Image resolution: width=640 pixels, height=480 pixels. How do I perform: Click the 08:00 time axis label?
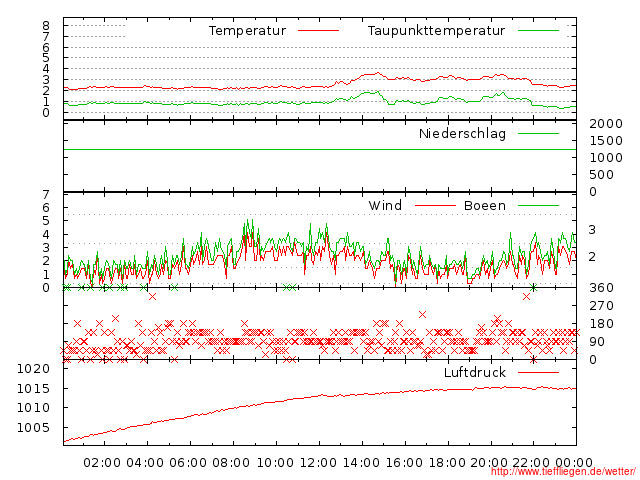231,463
